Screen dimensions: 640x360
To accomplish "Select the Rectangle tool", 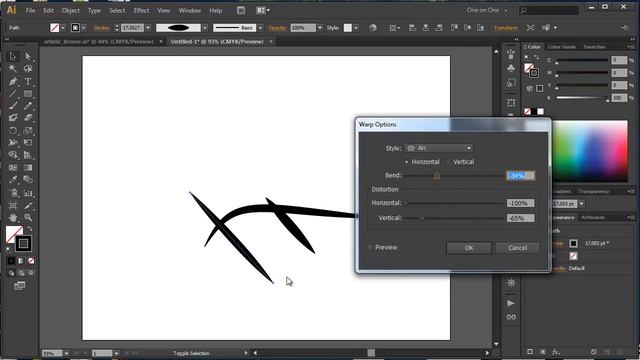I will pos(28,93).
